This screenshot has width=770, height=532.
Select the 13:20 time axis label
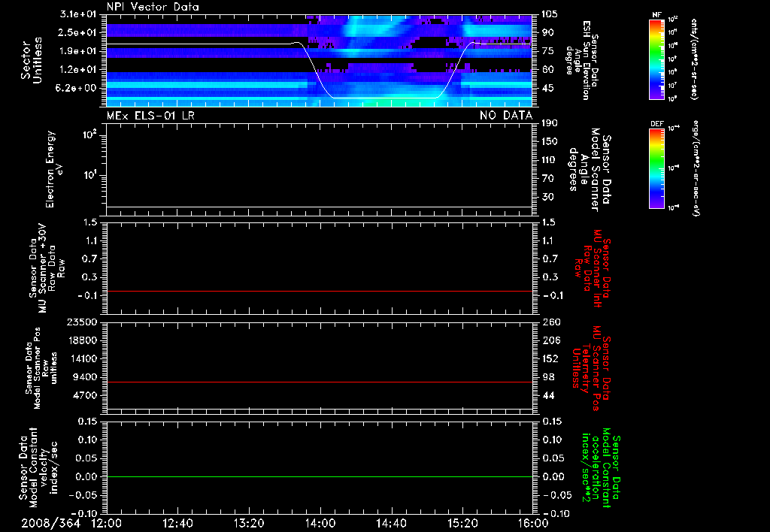(x=249, y=523)
